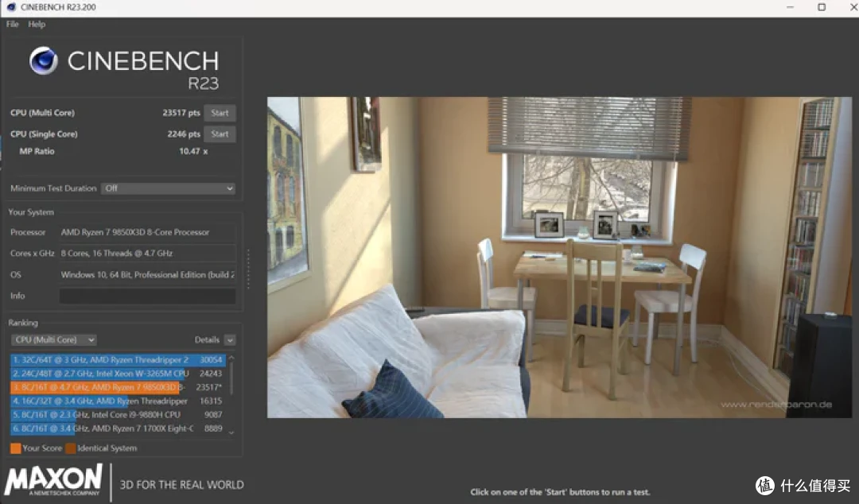Minimize the Cinebench window
The height and width of the screenshot is (504, 859).
coord(790,7)
